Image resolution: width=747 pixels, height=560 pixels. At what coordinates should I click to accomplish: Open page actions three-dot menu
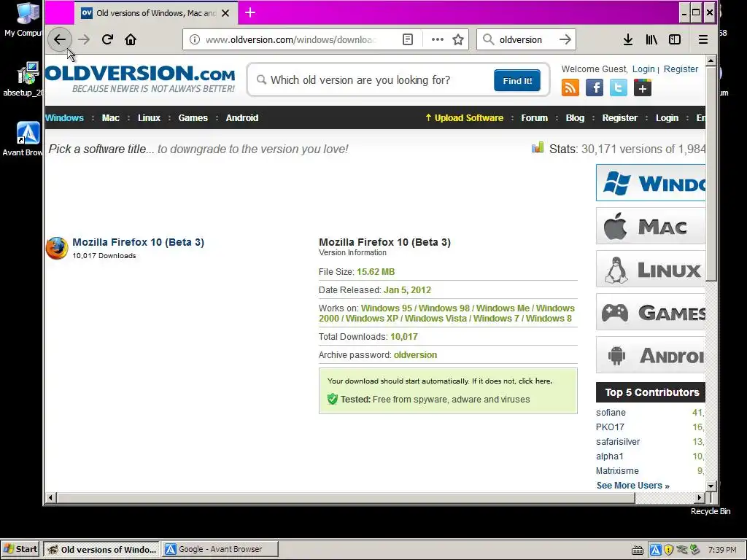438,39
